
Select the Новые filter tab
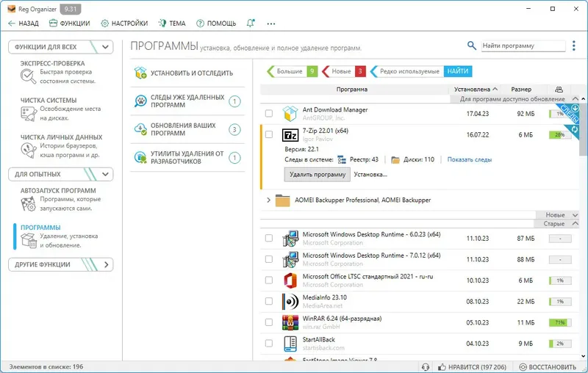click(343, 71)
